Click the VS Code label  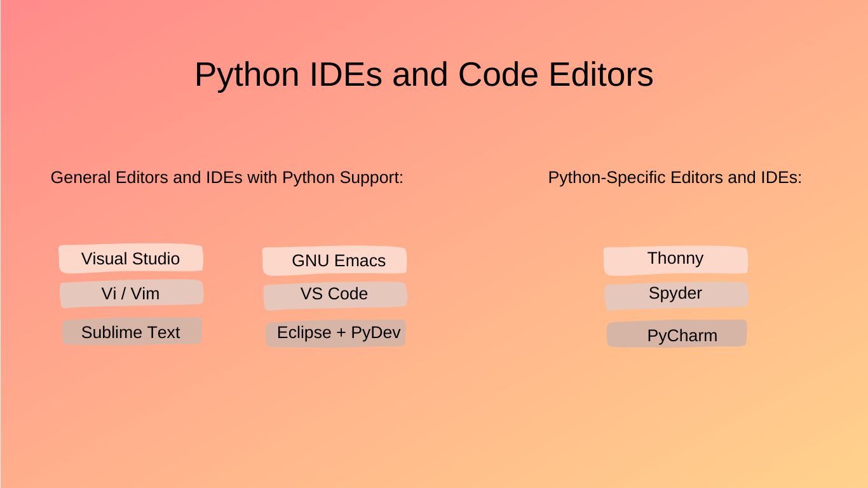click(x=335, y=294)
